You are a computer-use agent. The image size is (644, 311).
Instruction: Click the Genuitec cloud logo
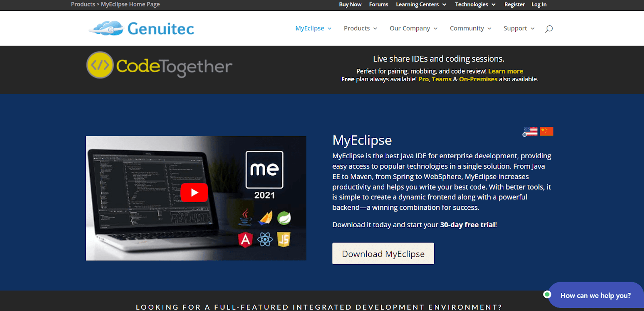click(106, 28)
